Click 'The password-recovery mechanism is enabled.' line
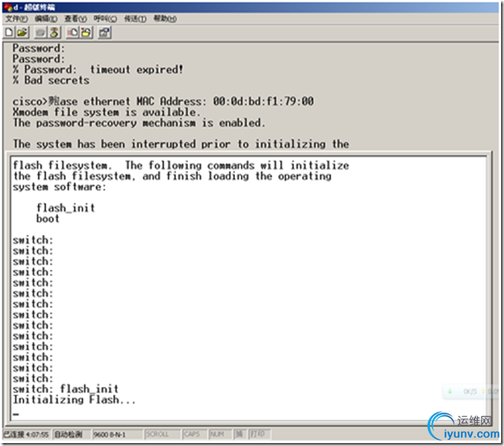 [139, 123]
